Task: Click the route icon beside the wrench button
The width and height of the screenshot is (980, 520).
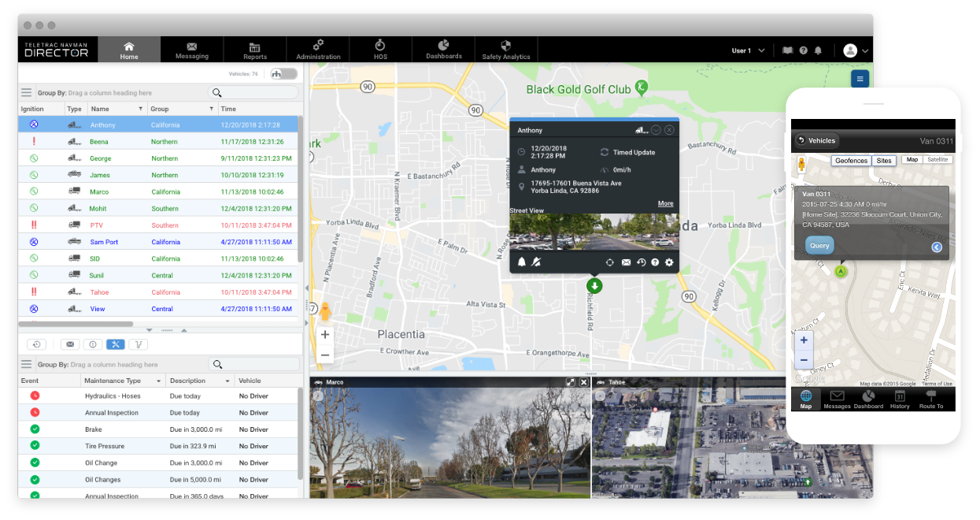Action: (139, 344)
